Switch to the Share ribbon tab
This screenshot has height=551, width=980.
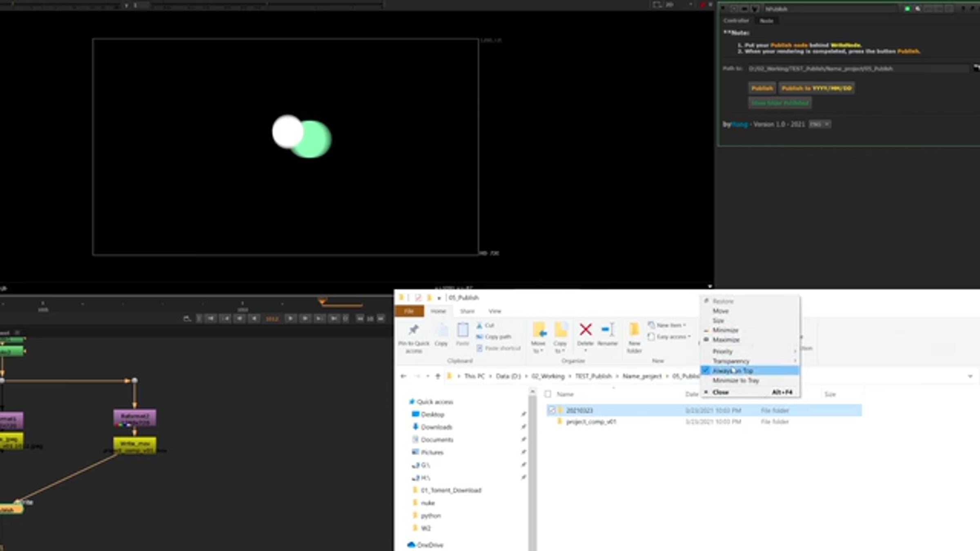pyautogui.click(x=467, y=311)
